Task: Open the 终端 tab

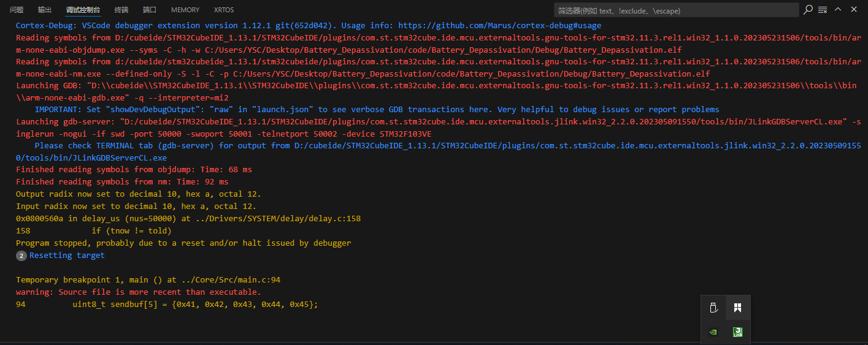Action: [121, 10]
